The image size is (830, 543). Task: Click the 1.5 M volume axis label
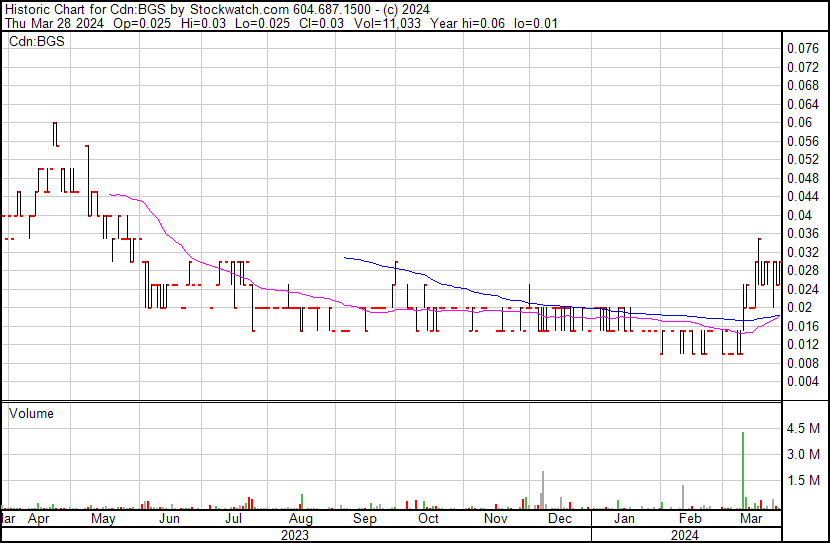[804, 481]
